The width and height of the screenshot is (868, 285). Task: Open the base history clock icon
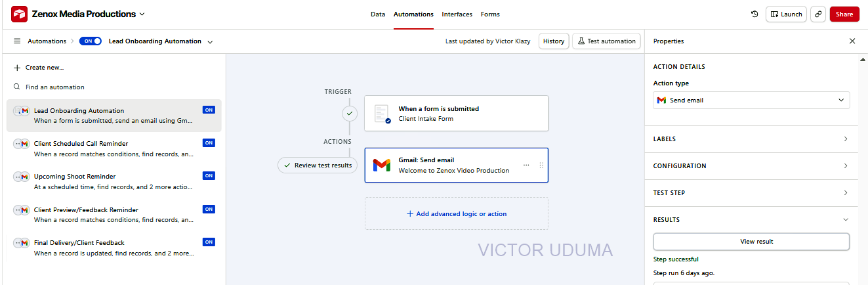tap(754, 14)
